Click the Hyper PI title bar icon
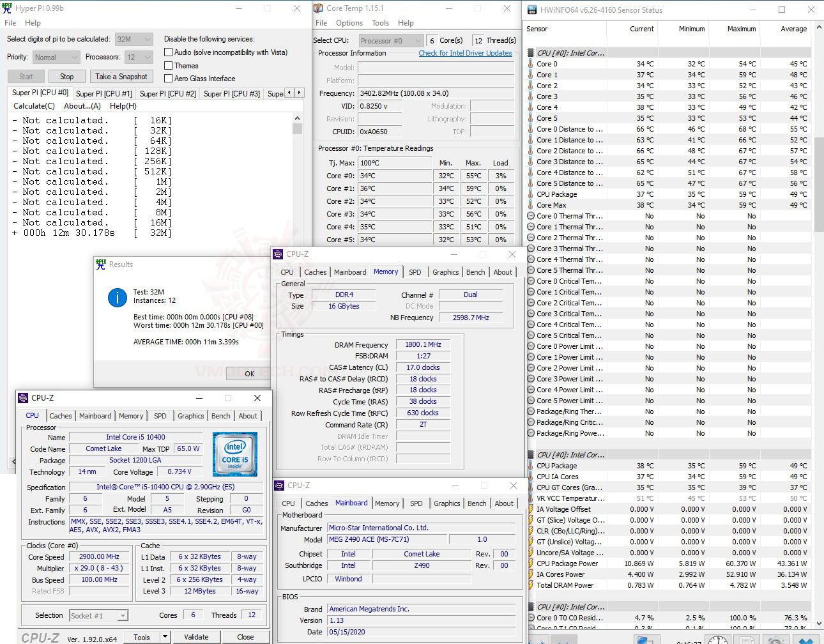 (x=8, y=8)
